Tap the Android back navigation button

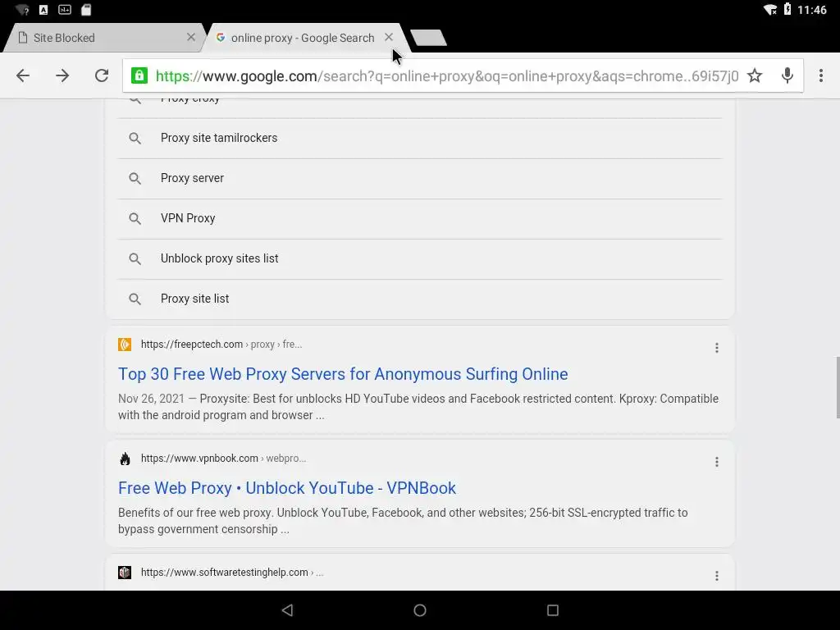288,610
